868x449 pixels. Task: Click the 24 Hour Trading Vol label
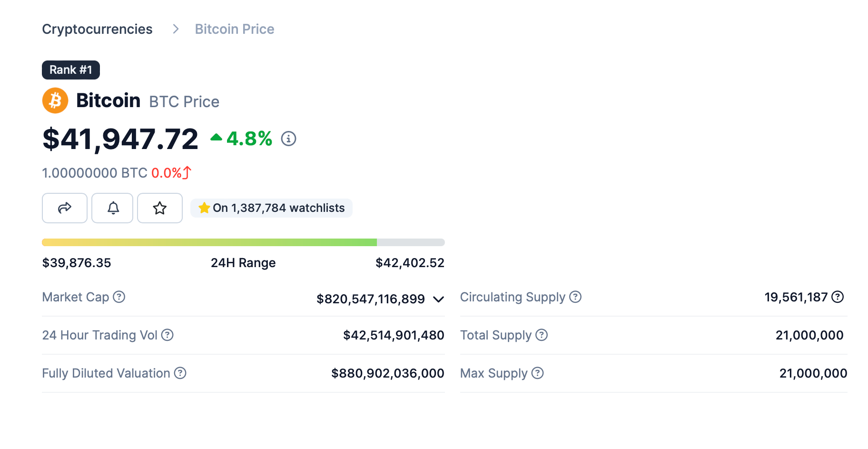tap(99, 335)
